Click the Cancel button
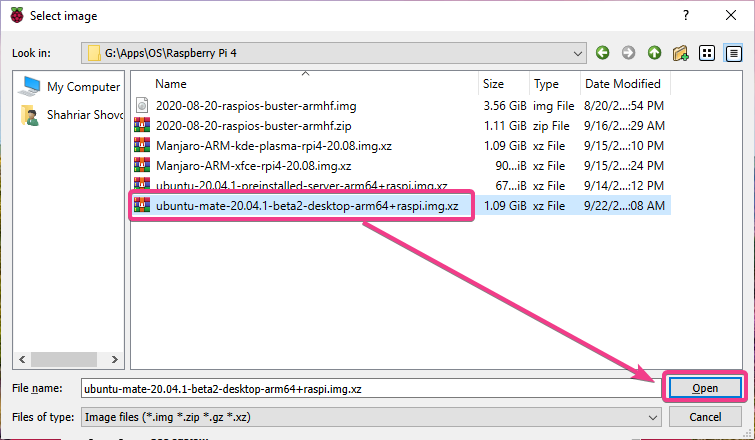 click(x=705, y=417)
